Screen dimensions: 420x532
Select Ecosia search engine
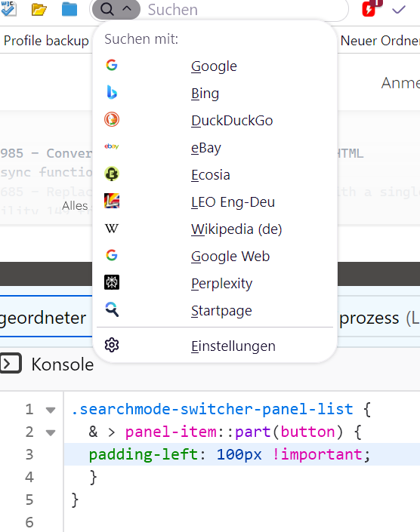(x=215, y=174)
